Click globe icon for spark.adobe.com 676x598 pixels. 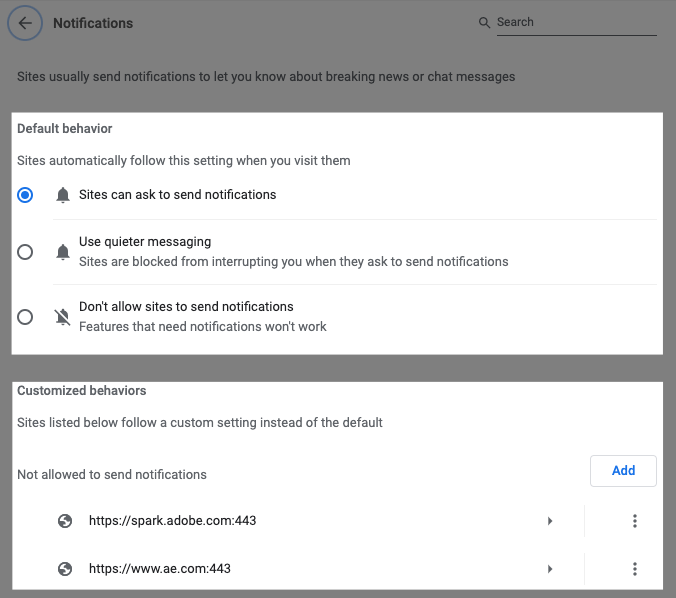point(65,521)
